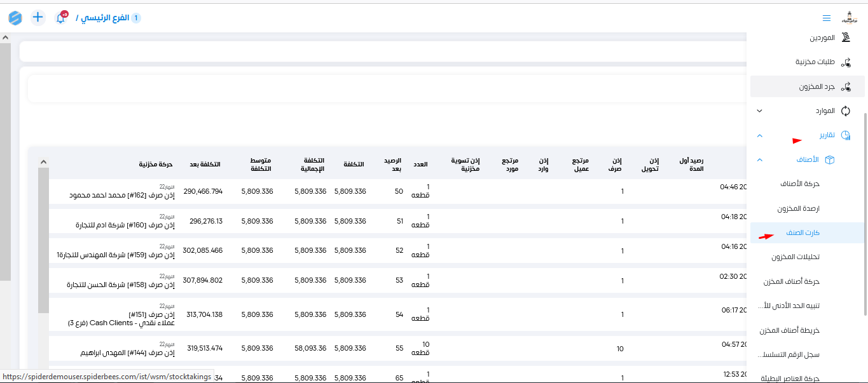Open the notifications bell
The image size is (868, 383).
(60, 18)
